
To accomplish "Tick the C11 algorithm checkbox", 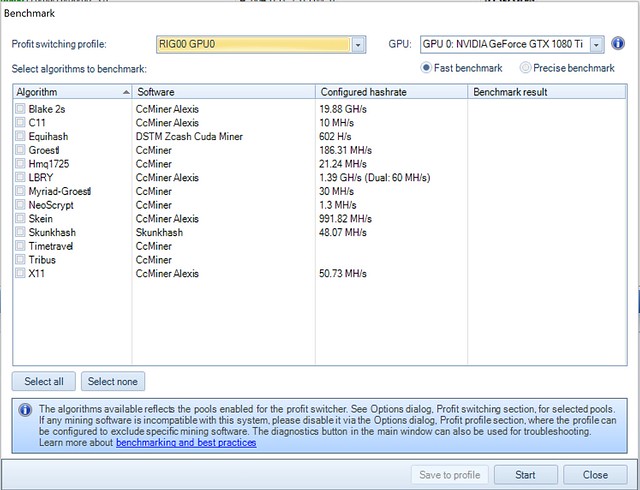I will coord(20,122).
